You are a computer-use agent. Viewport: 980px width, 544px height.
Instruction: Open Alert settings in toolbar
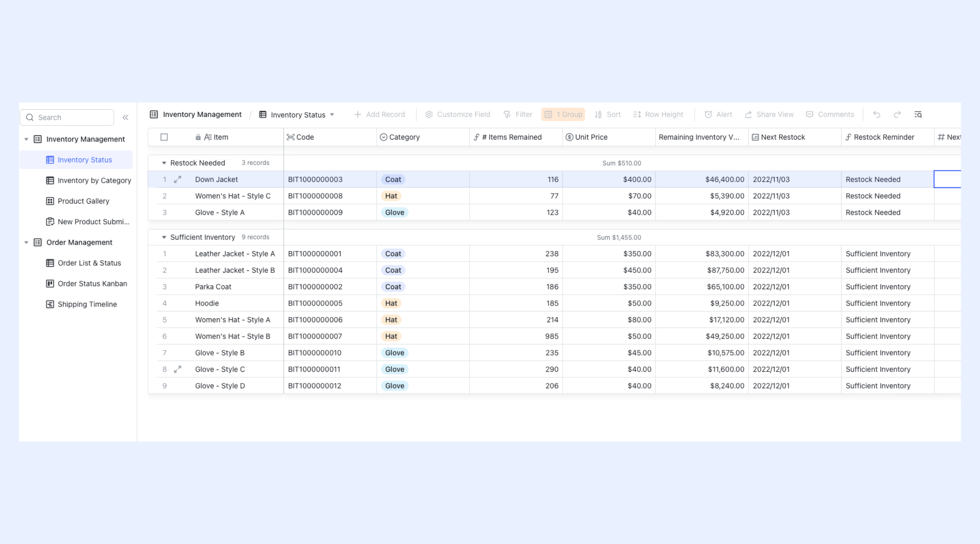(718, 115)
